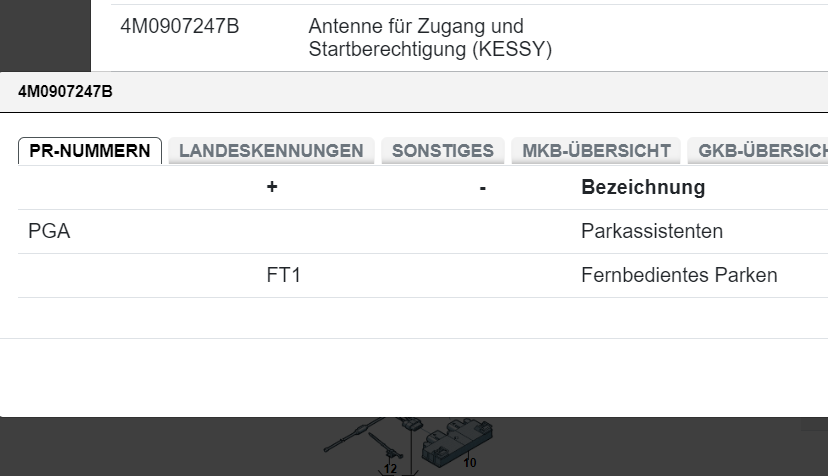The width and height of the screenshot is (828, 476).
Task: Click the Bezeichnung column header
Action: tap(643, 187)
